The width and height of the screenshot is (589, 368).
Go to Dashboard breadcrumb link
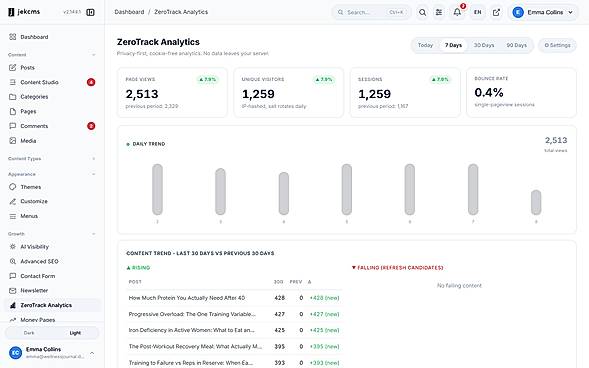pos(129,12)
